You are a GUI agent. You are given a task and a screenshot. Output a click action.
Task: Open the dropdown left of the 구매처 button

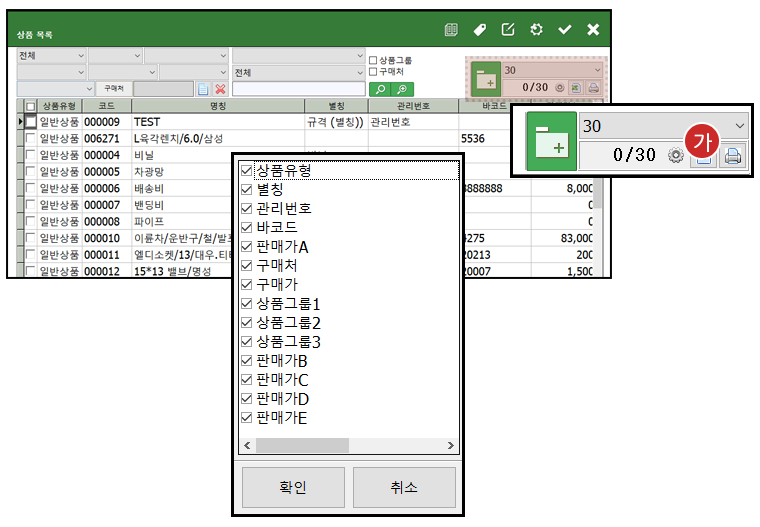pyautogui.click(x=55, y=89)
